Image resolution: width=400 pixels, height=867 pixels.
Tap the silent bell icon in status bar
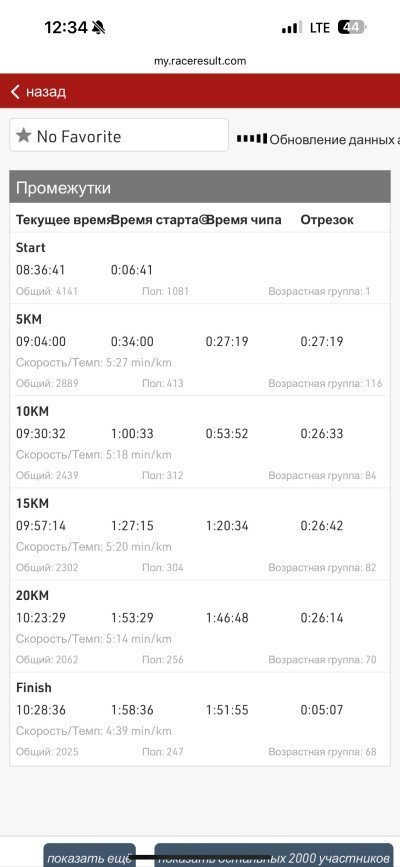[98, 27]
